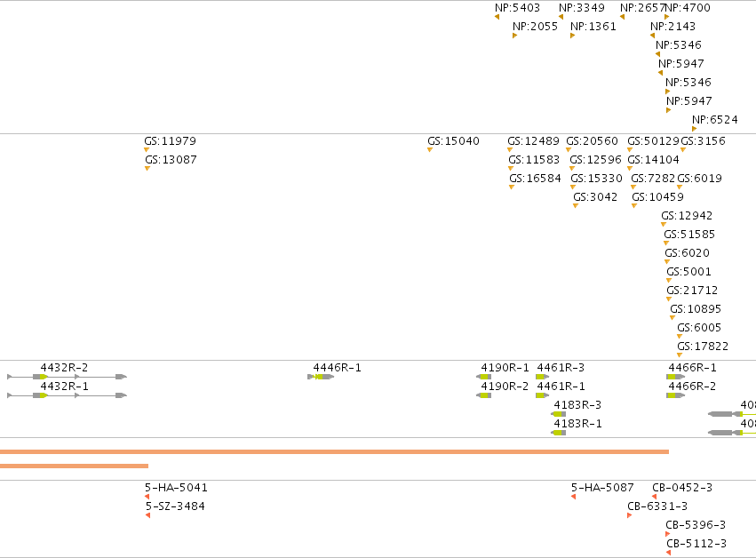Select the 4190R-2 transcript glyph
This screenshot has width=756, height=558.
click(483, 395)
